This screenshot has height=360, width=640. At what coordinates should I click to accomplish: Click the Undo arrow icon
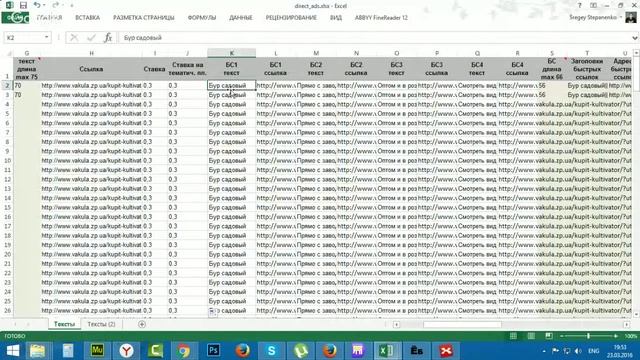pos(37,5)
